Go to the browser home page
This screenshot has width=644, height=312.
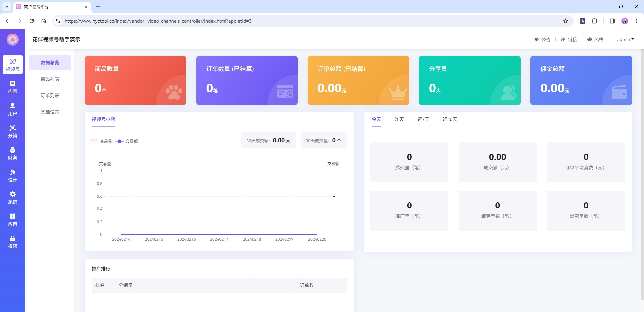point(44,21)
